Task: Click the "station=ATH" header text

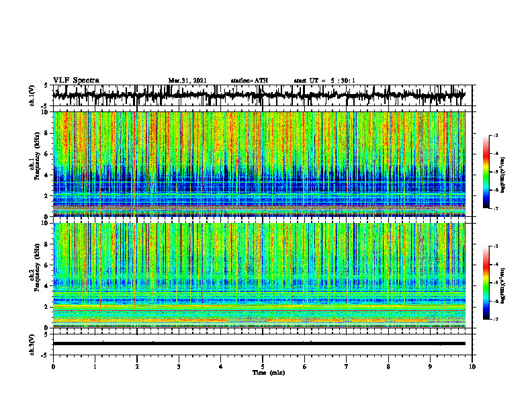Action: (249, 81)
